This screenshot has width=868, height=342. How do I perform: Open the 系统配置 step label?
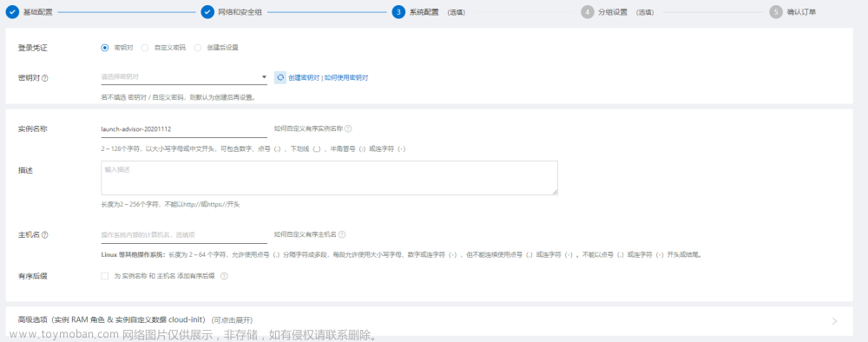click(424, 12)
